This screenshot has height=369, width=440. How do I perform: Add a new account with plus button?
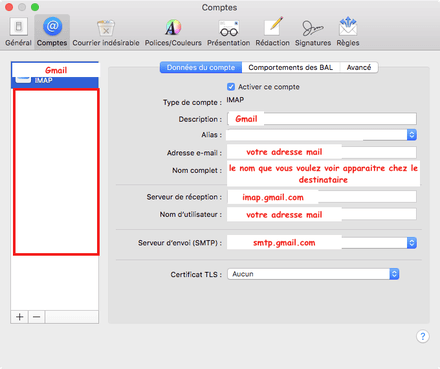20,317
